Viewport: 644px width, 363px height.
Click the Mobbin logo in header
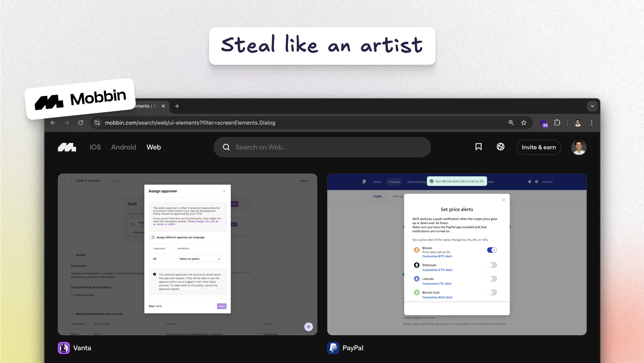pos(67,147)
